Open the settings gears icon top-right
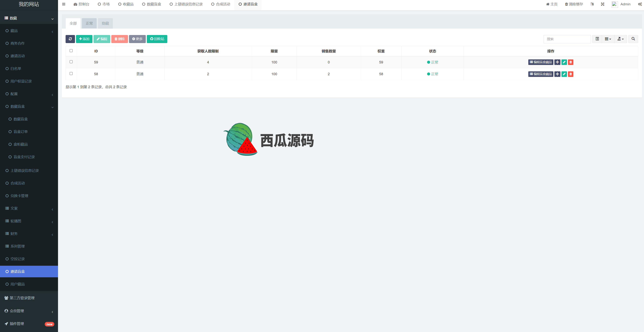 (x=640, y=4)
